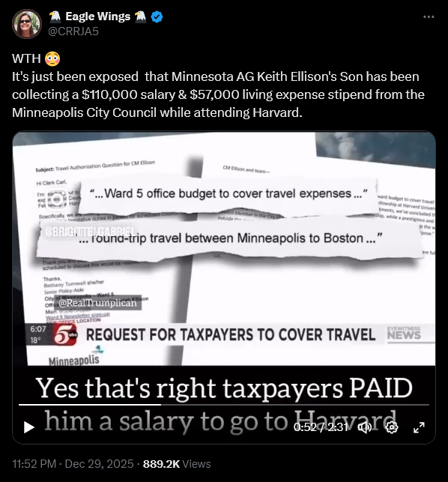Play the video with the play button
The height and width of the screenshot is (482, 448).
click(x=29, y=427)
